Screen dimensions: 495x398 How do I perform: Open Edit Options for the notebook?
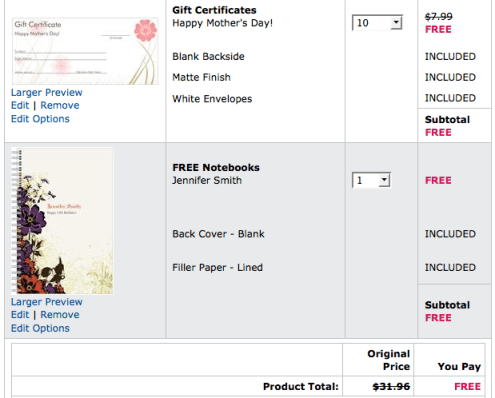click(40, 328)
